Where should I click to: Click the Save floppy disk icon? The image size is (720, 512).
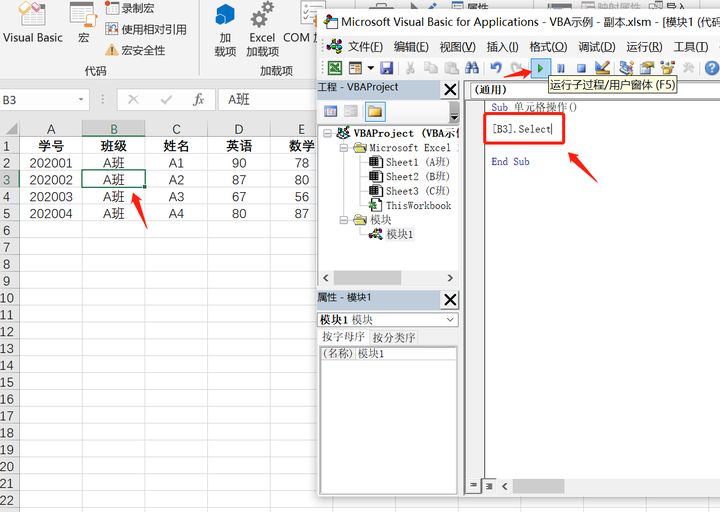pyautogui.click(x=387, y=68)
